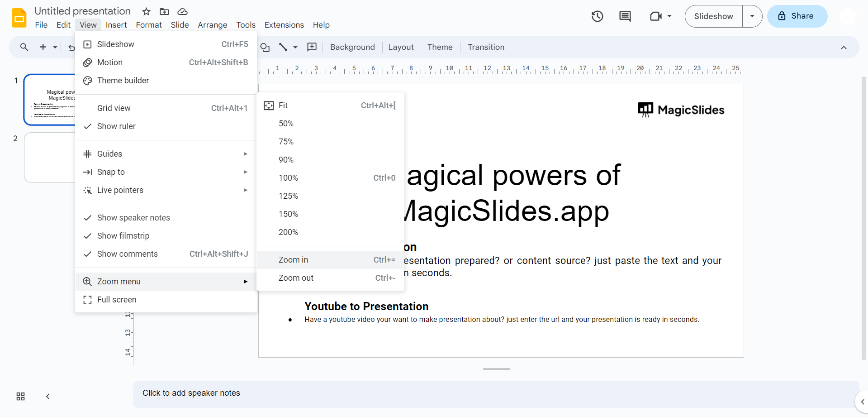Uncheck Show filmstrip option
This screenshot has height=417, width=868.
(123, 236)
